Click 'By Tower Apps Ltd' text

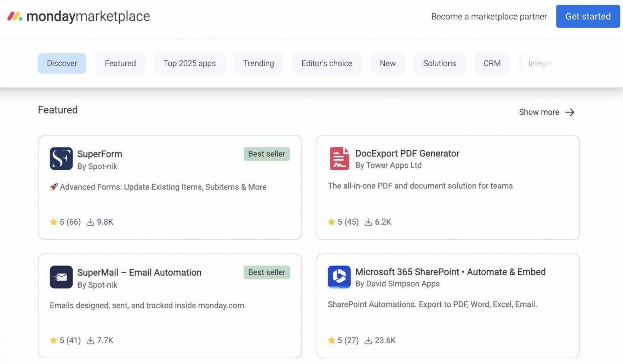388,165
